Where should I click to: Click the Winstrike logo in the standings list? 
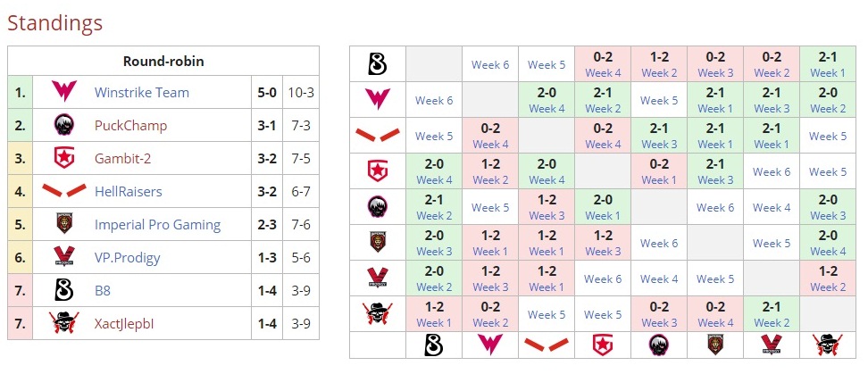64,92
